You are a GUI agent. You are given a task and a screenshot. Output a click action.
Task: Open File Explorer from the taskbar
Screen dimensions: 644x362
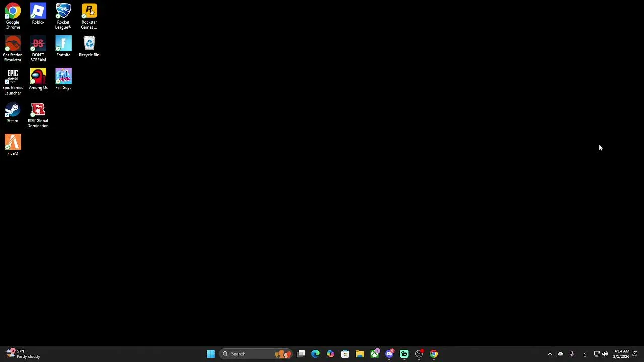(360, 354)
